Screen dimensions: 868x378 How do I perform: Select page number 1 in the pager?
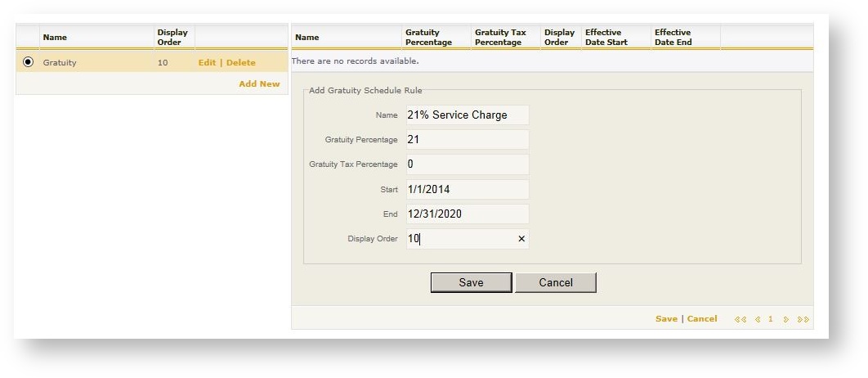770,319
